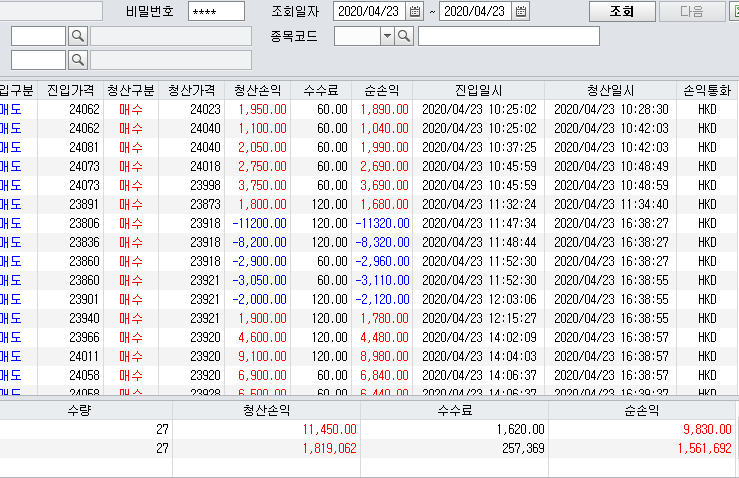Screen dimensions: 739x478
Task: Click the search icon beside 종목코드 dropdown
Action: (404, 36)
